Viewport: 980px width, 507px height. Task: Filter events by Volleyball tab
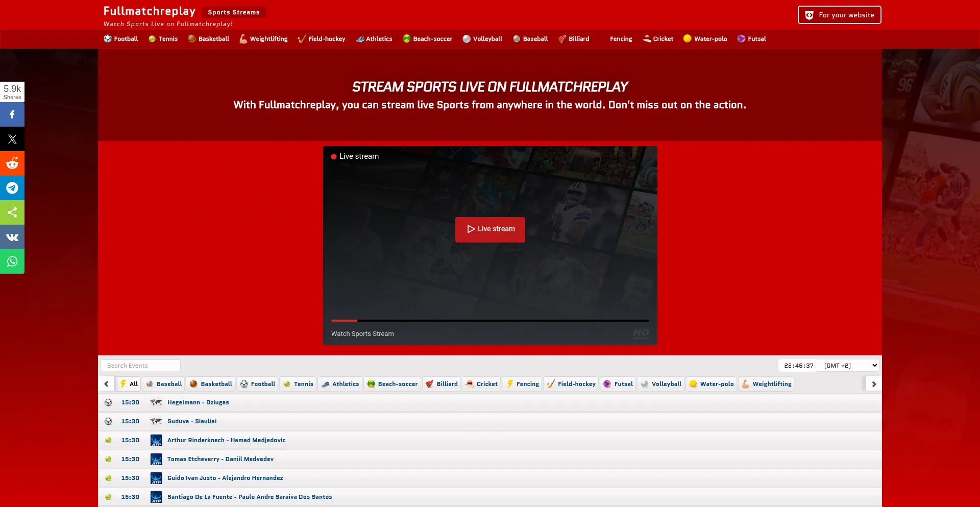pyautogui.click(x=661, y=384)
